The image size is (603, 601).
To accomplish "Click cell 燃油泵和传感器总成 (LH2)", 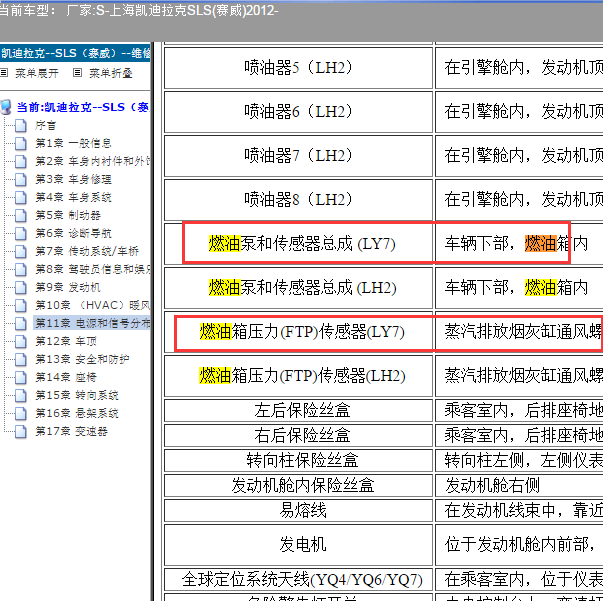I will 298,288.
